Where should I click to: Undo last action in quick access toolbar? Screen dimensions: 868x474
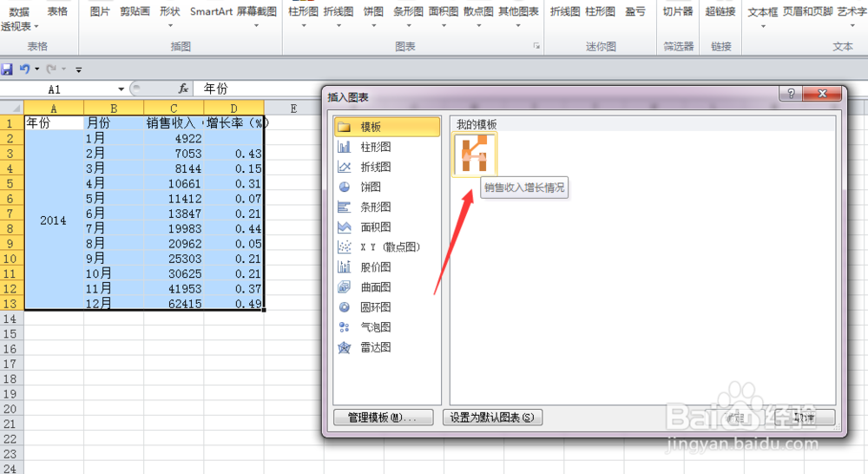25,69
